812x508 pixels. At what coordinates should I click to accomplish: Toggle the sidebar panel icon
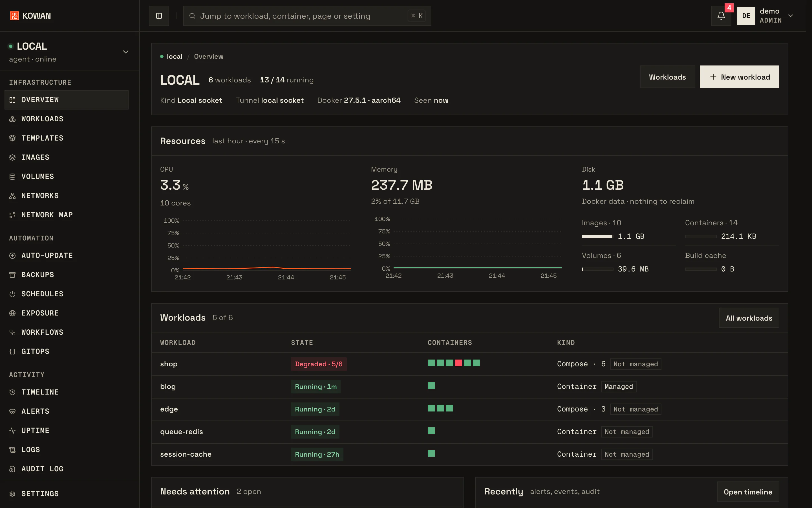159,16
